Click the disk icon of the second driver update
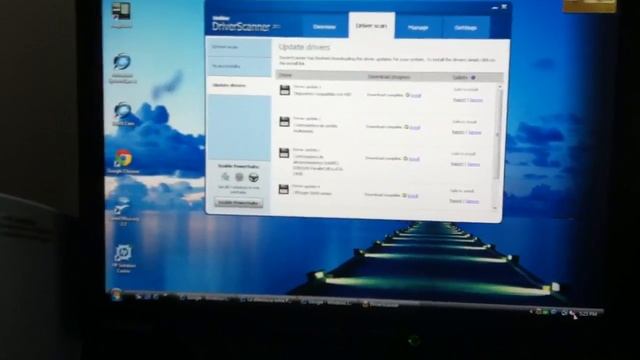640x360 pixels. (284, 122)
